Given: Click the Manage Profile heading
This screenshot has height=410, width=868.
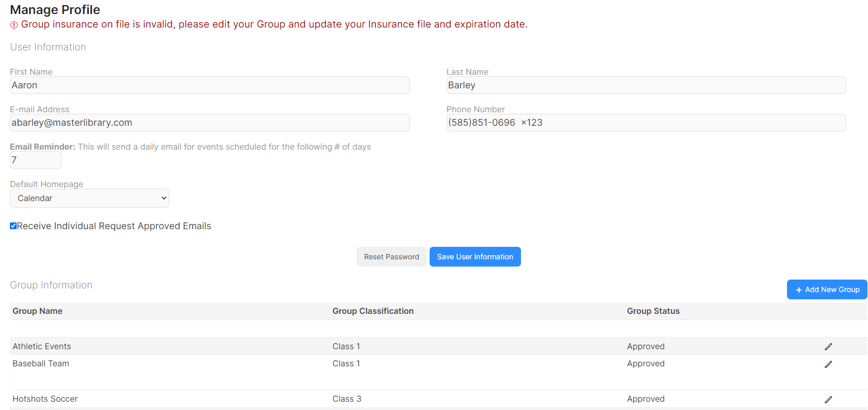Looking at the screenshot, I should [55, 10].
